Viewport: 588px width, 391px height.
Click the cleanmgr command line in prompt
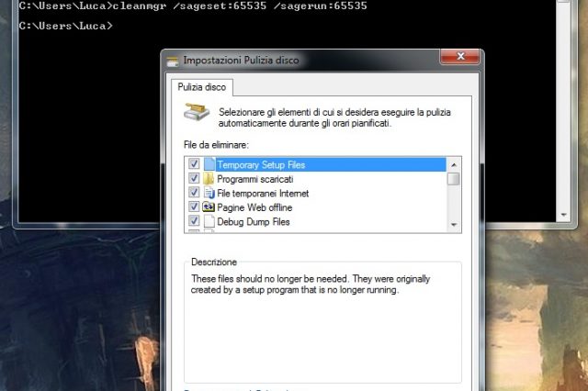point(193,6)
